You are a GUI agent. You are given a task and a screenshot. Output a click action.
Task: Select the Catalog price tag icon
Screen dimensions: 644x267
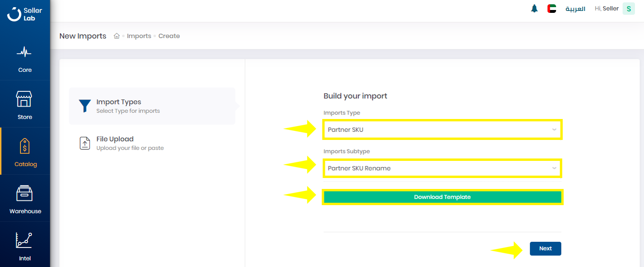point(25,146)
